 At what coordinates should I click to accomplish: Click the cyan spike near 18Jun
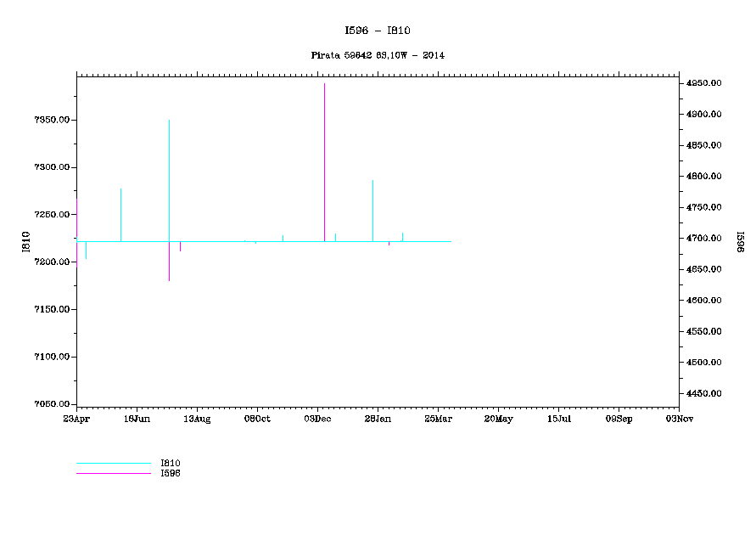click(120, 212)
